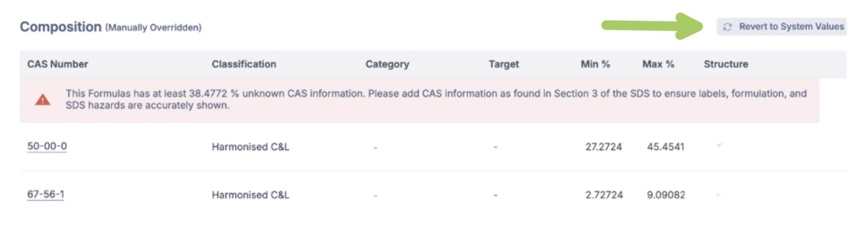The image size is (868, 235).
Task: Click Harmonised C&L in the 50-00-0 row
Action: tap(250, 147)
